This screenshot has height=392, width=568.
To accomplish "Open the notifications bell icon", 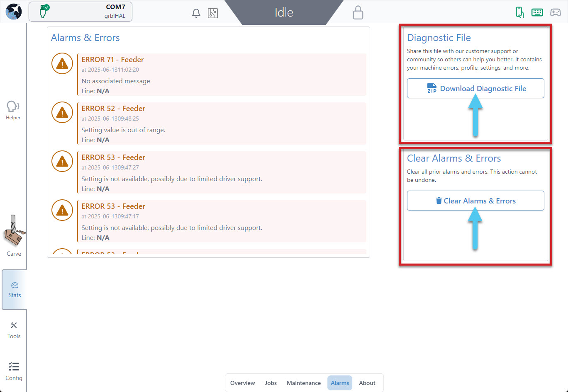I will 196,13.
